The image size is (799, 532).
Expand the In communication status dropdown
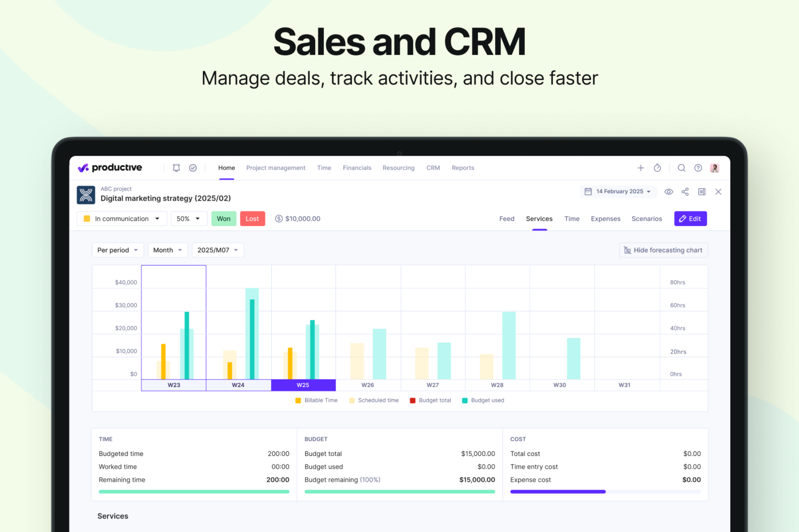click(x=121, y=219)
